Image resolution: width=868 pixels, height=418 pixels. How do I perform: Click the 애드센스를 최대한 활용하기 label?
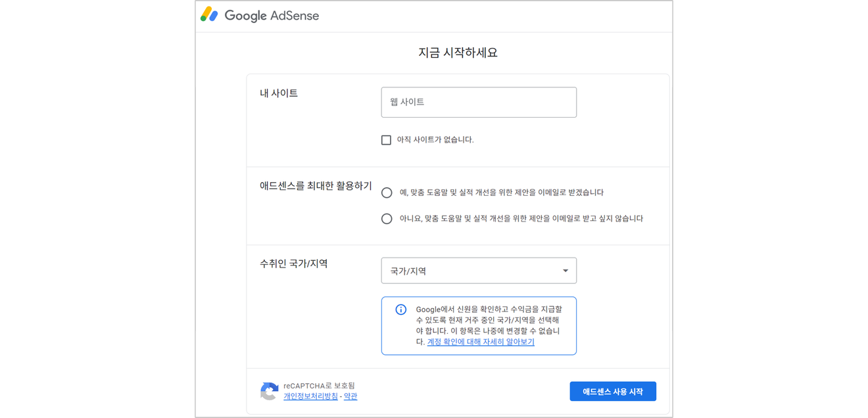pyautogui.click(x=316, y=186)
